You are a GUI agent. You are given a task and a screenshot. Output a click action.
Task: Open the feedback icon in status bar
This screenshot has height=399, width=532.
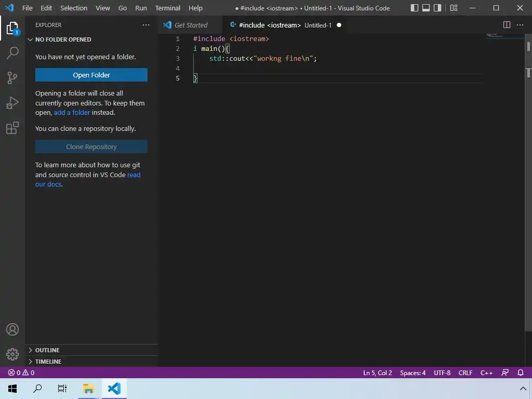pyautogui.click(x=505, y=373)
